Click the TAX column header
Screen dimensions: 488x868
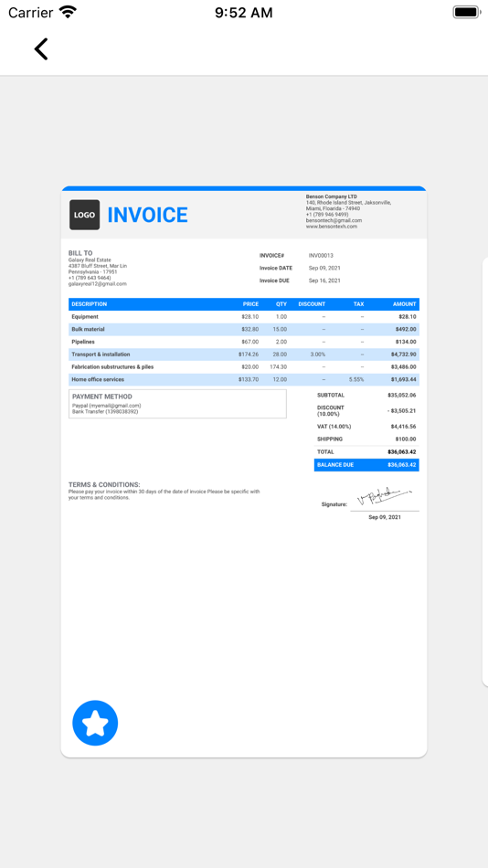(359, 304)
